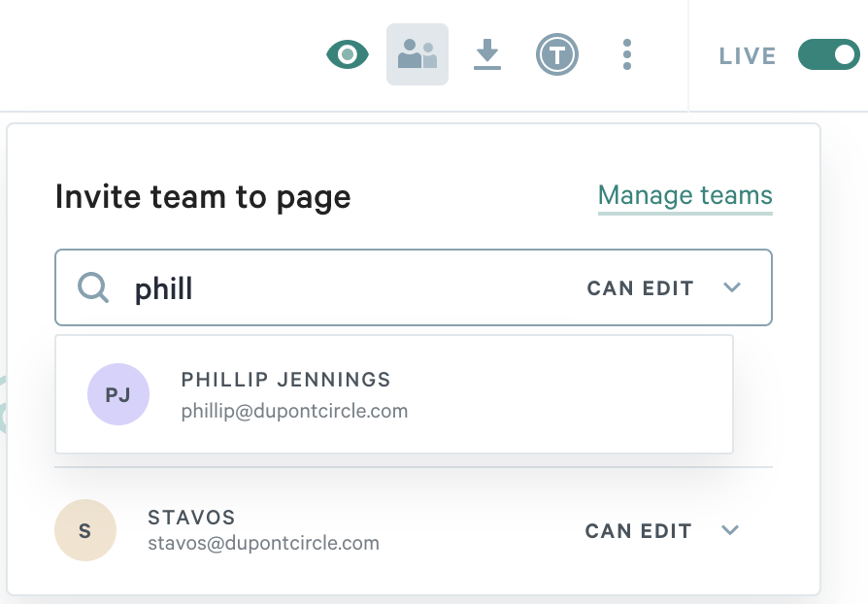Click the Stavos S avatar
868x604 pixels.
point(85,530)
